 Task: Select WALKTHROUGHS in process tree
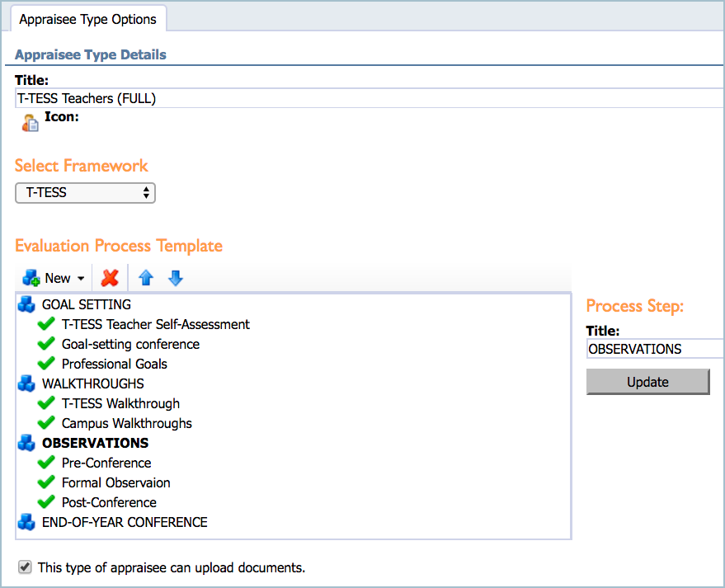(x=93, y=383)
